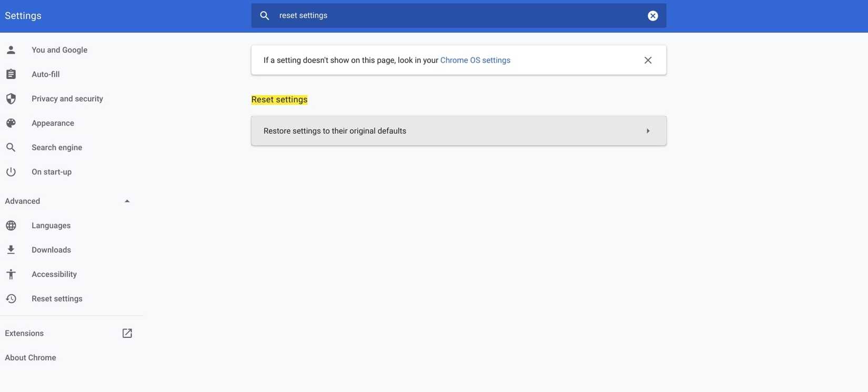
Task: Open About Chrome page
Action: 31,358
